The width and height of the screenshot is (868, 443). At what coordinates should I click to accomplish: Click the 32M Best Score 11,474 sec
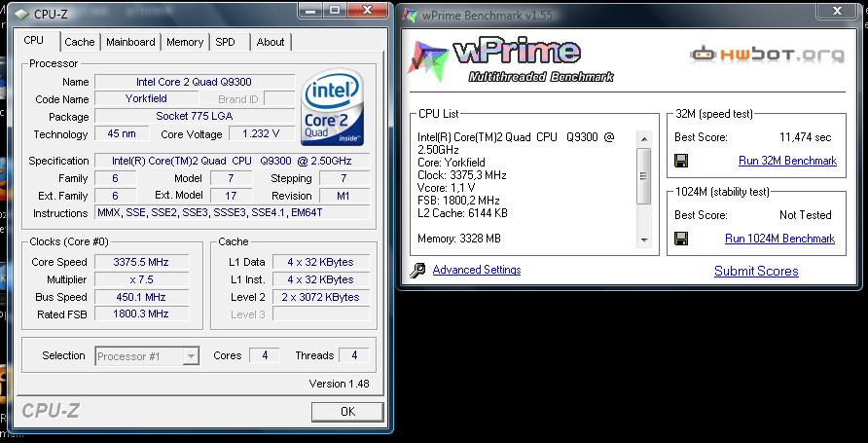806,137
